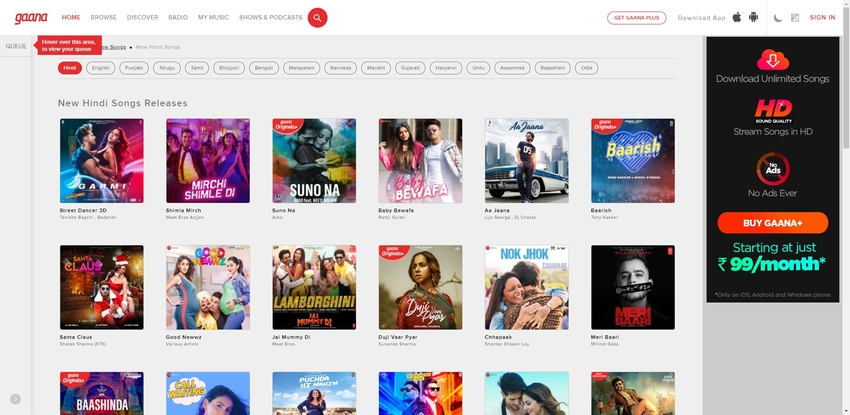
Task: Open the Meri Baari album cover
Action: (x=633, y=287)
